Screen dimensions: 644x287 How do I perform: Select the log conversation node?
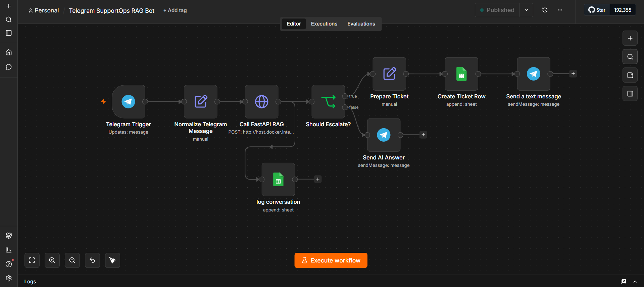click(278, 179)
